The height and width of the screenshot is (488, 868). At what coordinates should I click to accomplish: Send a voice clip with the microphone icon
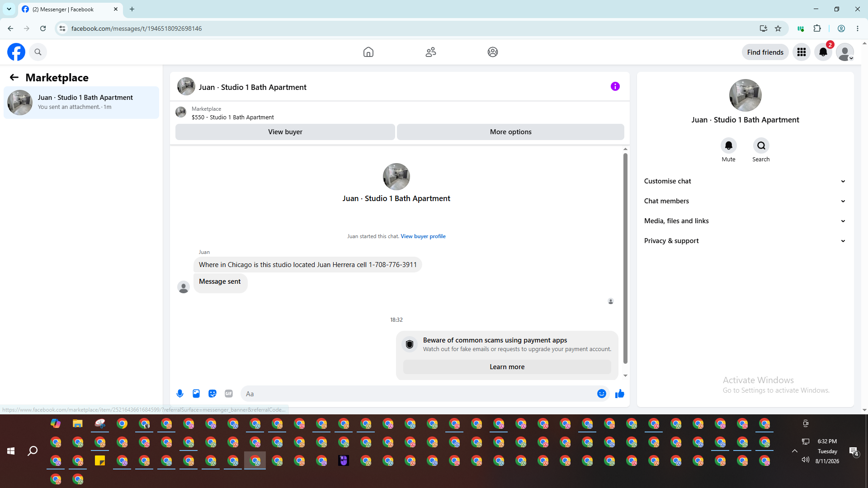[x=180, y=394]
